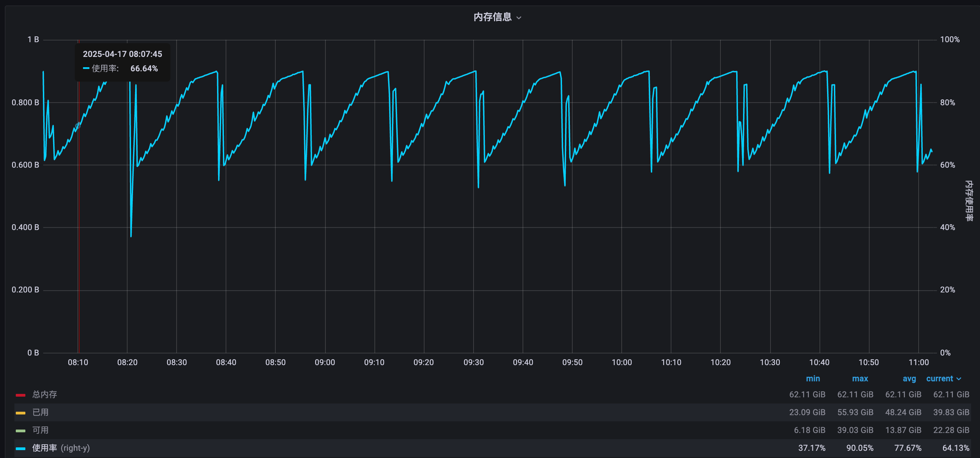Click the chevron next to 内存信息 title
Image resolution: width=980 pixels, height=458 pixels.
[519, 18]
